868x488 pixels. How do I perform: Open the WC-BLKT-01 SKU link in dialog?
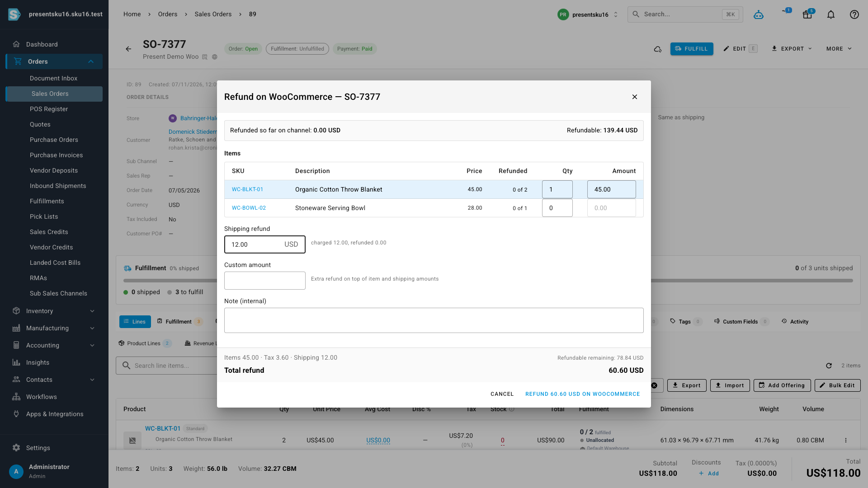click(x=247, y=189)
